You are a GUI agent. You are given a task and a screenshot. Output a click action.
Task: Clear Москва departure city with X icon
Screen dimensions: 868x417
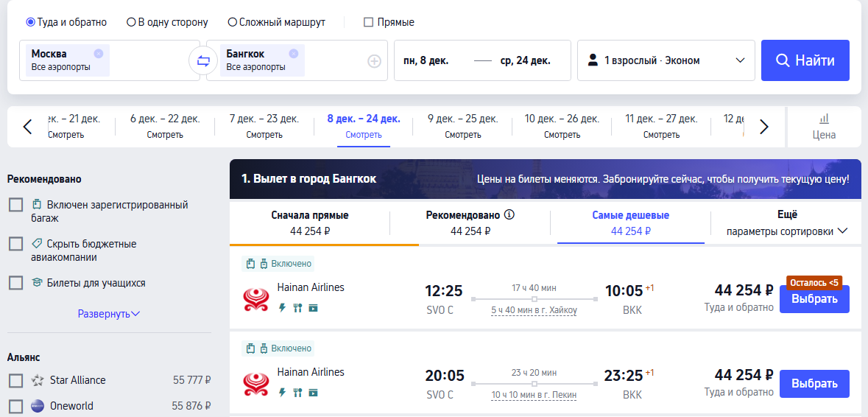coord(99,54)
